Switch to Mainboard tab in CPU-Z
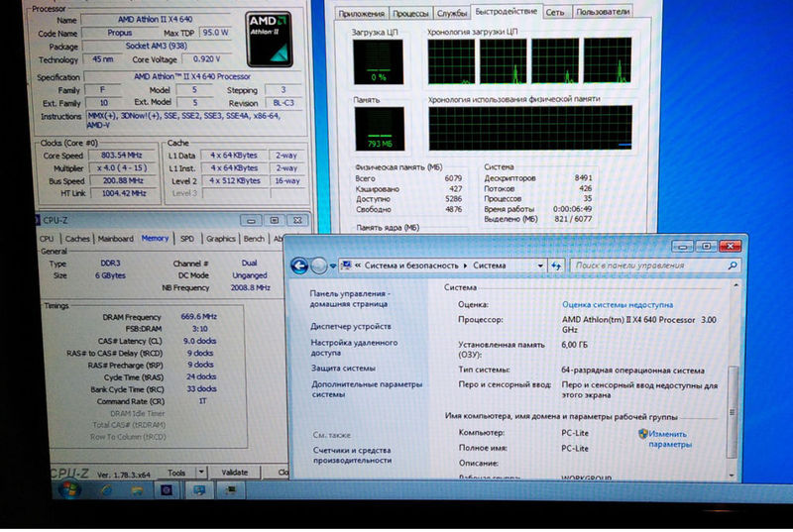Screen dimensions: 793x532 pyautogui.click(x=115, y=239)
